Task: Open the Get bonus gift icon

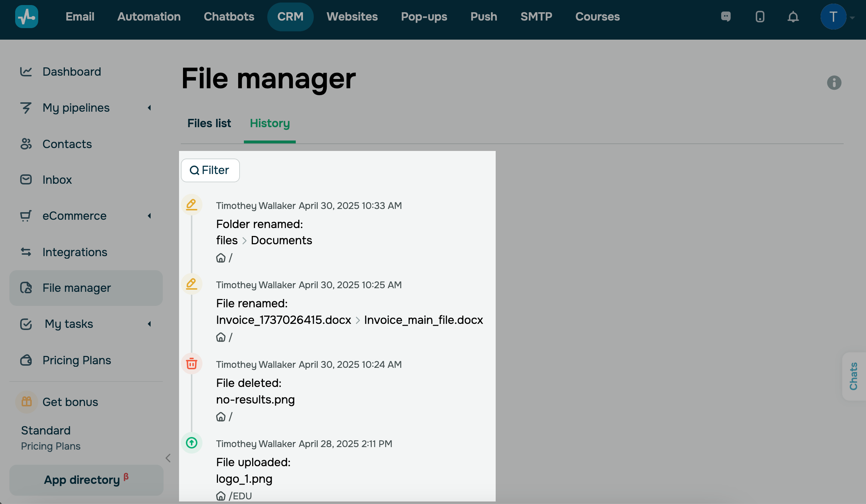Action: [27, 402]
